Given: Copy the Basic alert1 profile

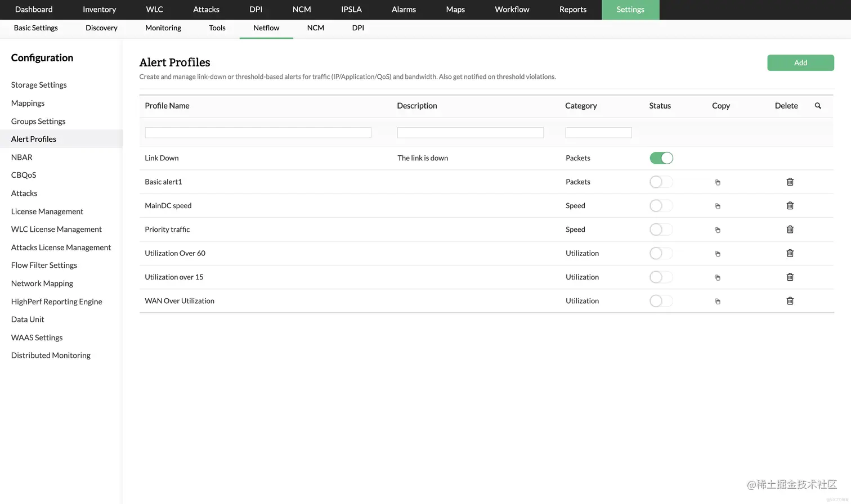Looking at the screenshot, I should coord(718,182).
